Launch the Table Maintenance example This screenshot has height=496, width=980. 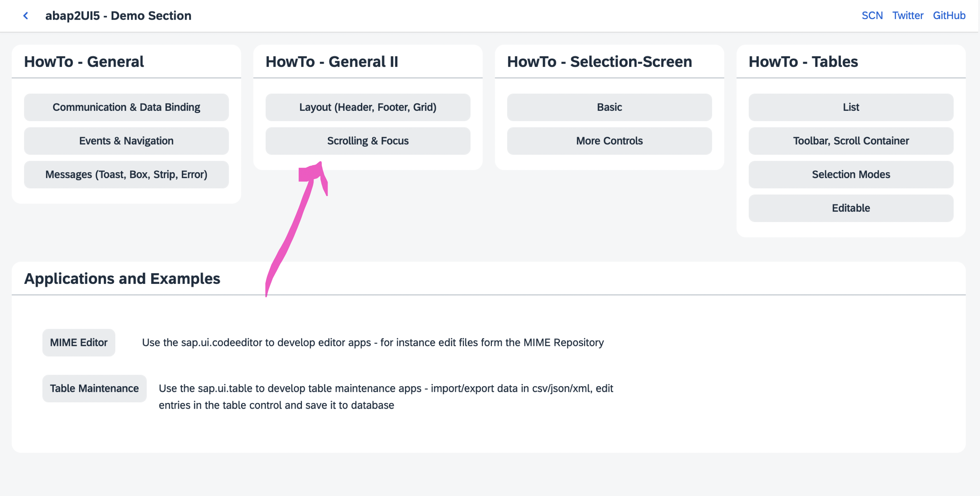94,388
